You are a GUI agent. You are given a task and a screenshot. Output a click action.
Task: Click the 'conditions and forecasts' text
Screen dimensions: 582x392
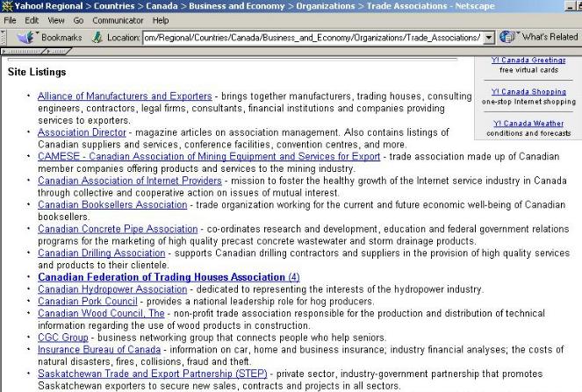coord(528,133)
